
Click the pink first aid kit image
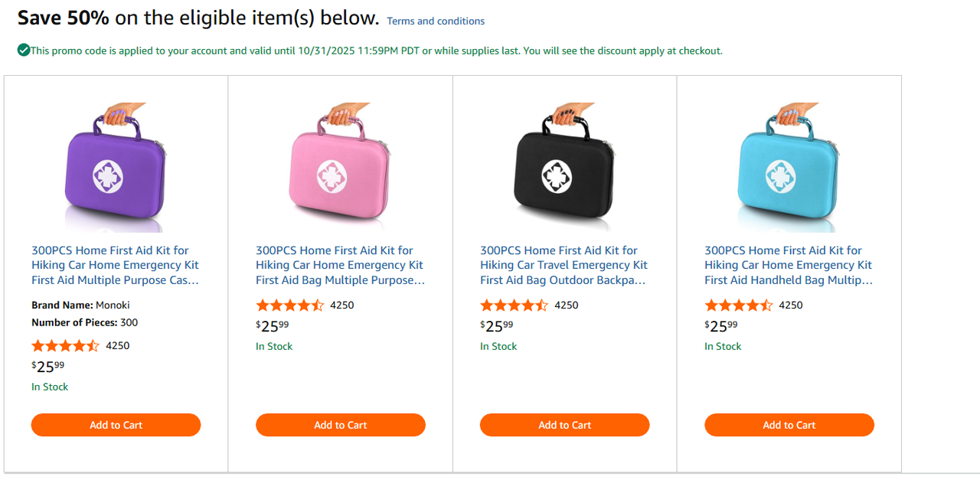(x=340, y=167)
